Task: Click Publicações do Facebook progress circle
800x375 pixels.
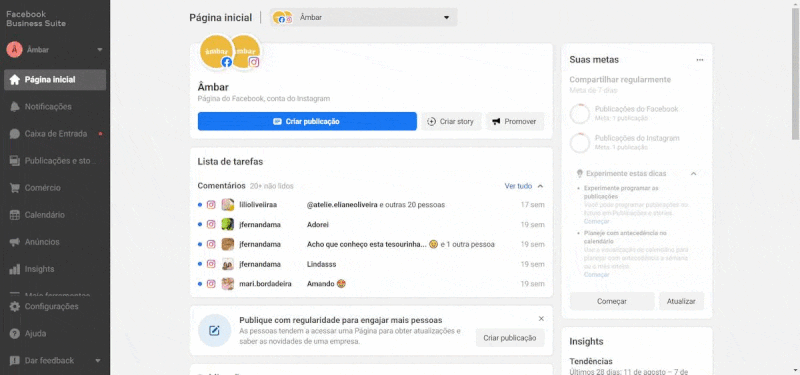Action: pyautogui.click(x=580, y=114)
